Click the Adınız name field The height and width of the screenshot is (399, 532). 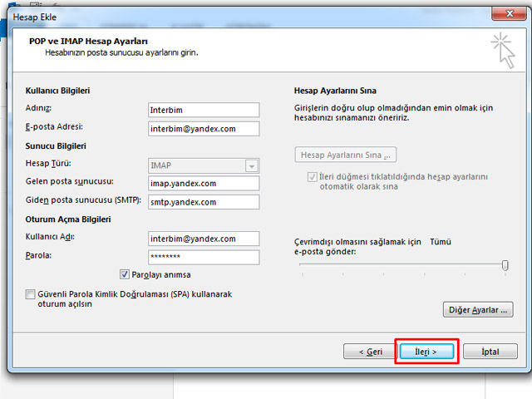(204, 111)
